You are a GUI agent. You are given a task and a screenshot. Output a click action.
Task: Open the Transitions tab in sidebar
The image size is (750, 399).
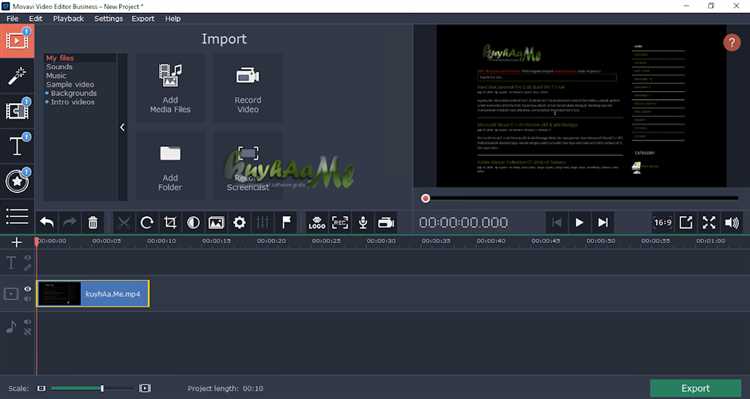tap(17, 111)
